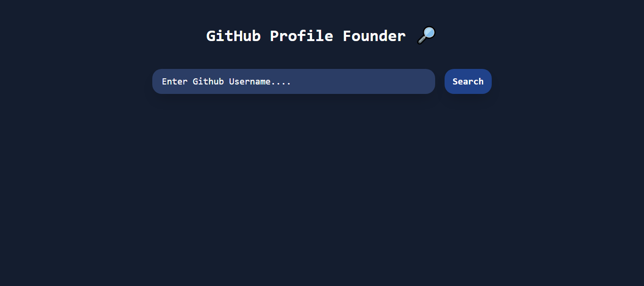Image resolution: width=644 pixels, height=286 pixels.
Task: Click the word "Founder" in the heading
Action: click(x=374, y=36)
